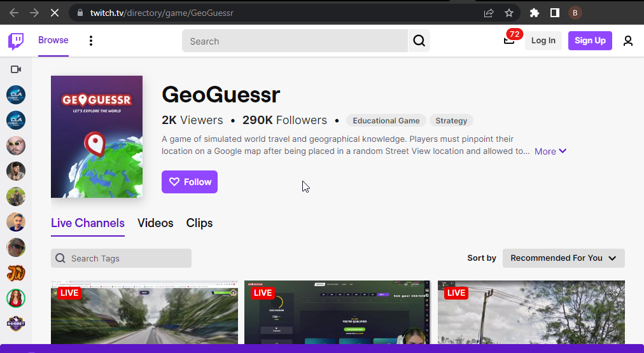Click the GeoGuessr page title
The height and width of the screenshot is (353, 644).
tap(221, 94)
